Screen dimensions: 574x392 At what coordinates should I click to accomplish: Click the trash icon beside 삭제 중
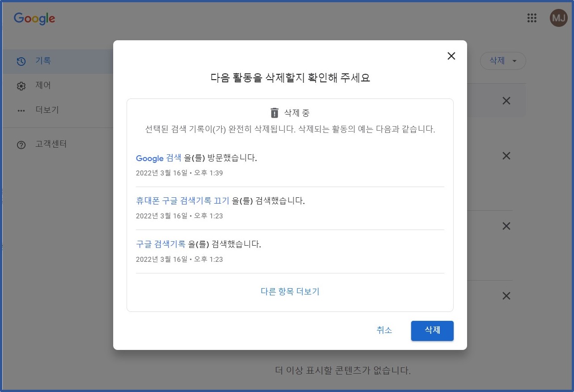(274, 113)
